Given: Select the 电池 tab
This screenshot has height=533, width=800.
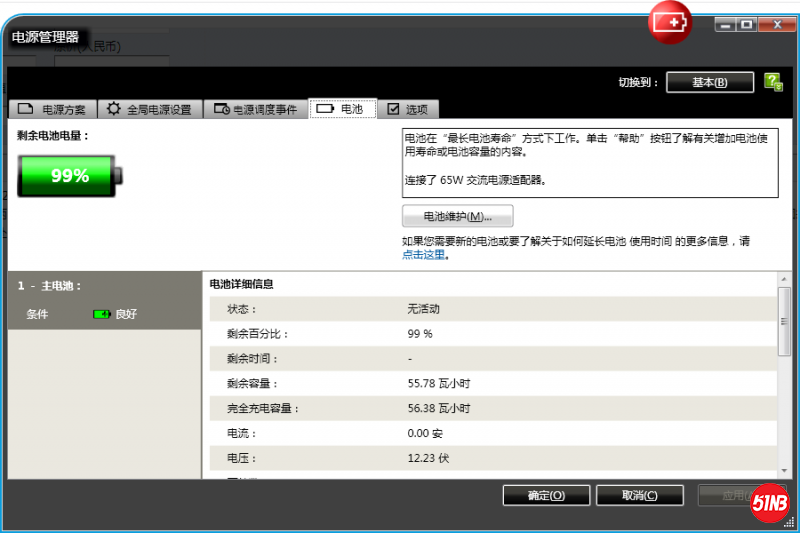Looking at the screenshot, I should [342, 109].
